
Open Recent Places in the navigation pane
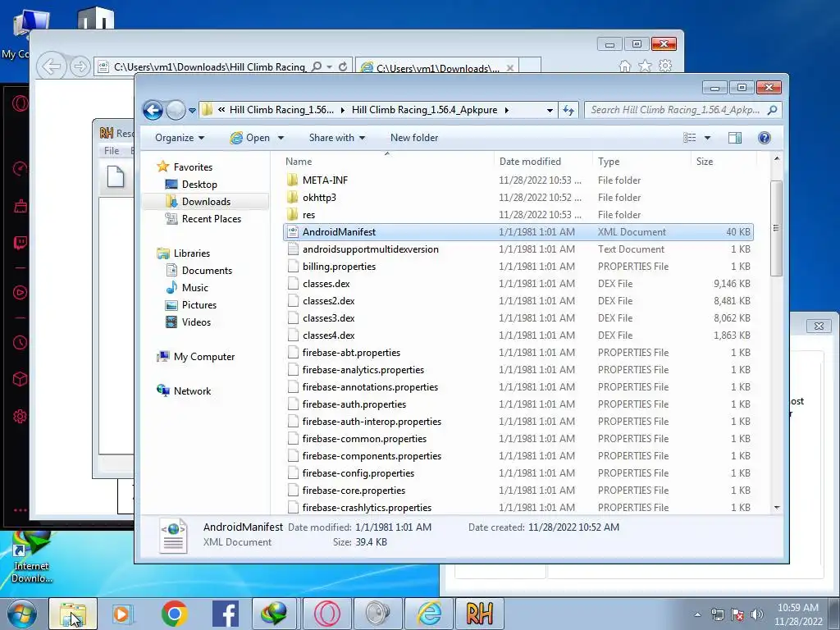(x=211, y=218)
